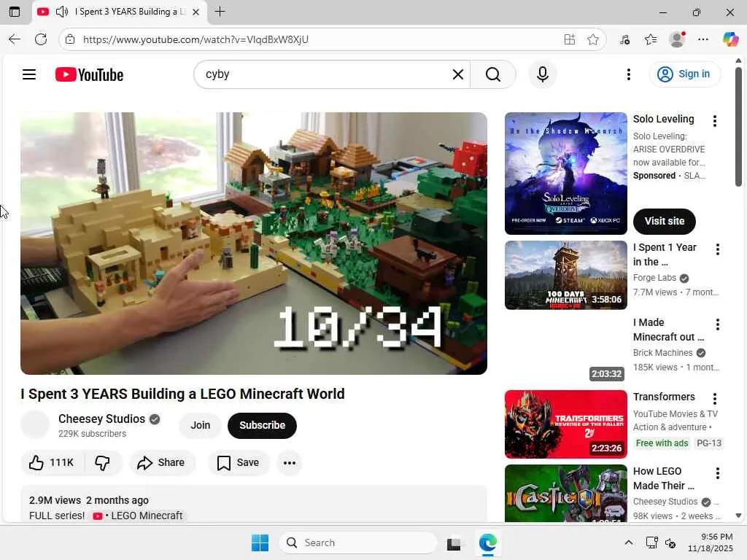Image resolution: width=747 pixels, height=560 pixels.
Task: Open volume tray icon
Action: [x=670, y=542]
